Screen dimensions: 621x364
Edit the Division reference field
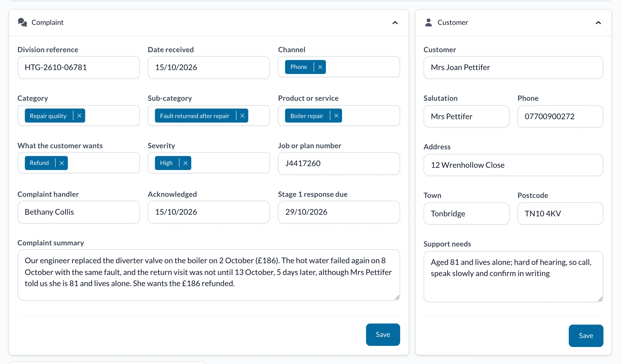tap(79, 68)
